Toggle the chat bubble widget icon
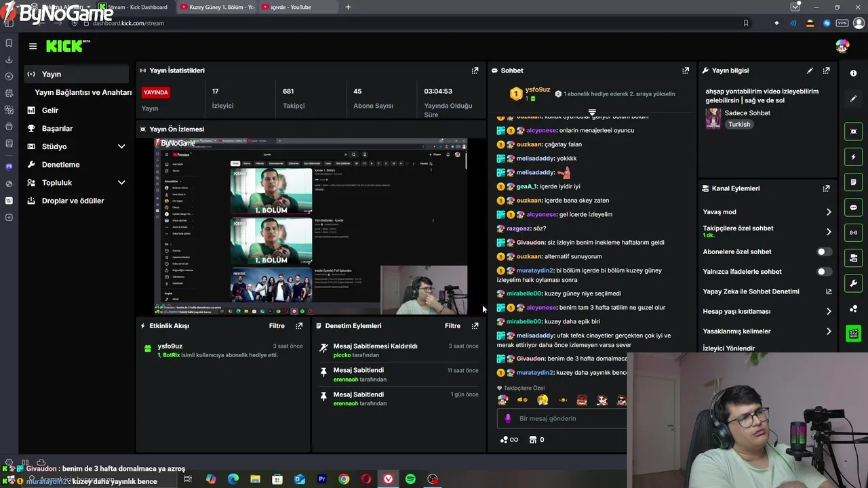The width and height of the screenshot is (868, 488). click(x=853, y=207)
